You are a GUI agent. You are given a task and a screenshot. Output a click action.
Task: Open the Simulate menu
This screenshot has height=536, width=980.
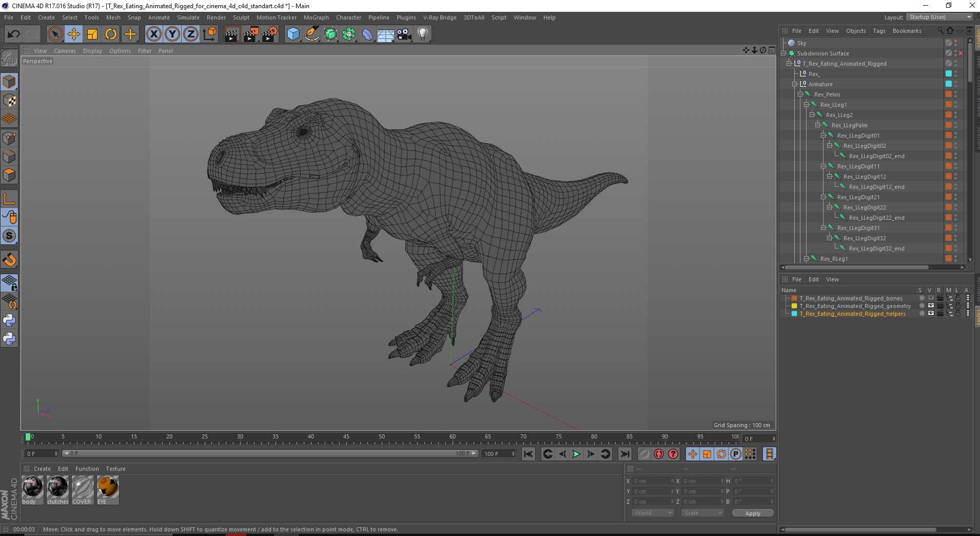coord(188,17)
